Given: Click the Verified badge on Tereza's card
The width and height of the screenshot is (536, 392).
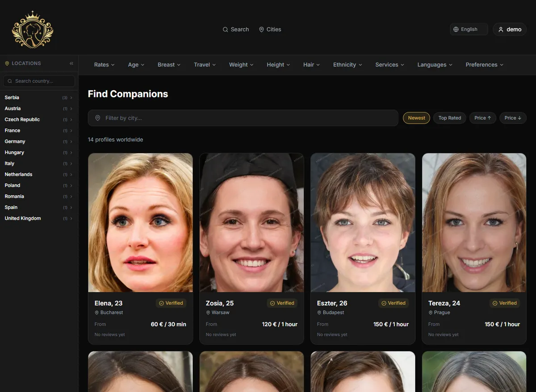Looking at the screenshot, I should click(504, 303).
